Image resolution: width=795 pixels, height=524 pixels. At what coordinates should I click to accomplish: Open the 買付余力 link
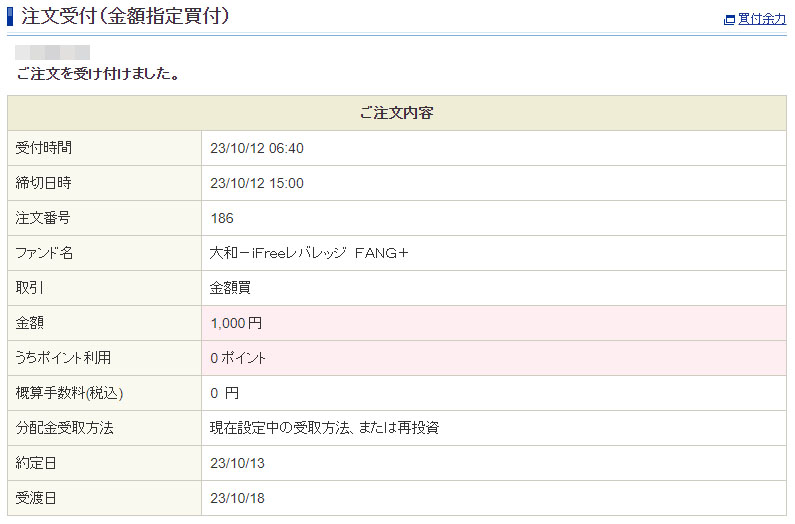click(761, 19)
